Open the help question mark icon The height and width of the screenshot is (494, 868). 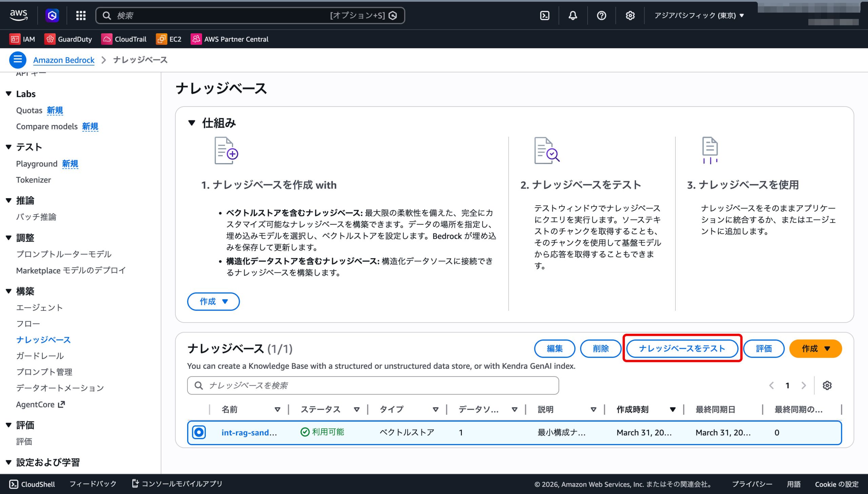[x=601, y=16]
